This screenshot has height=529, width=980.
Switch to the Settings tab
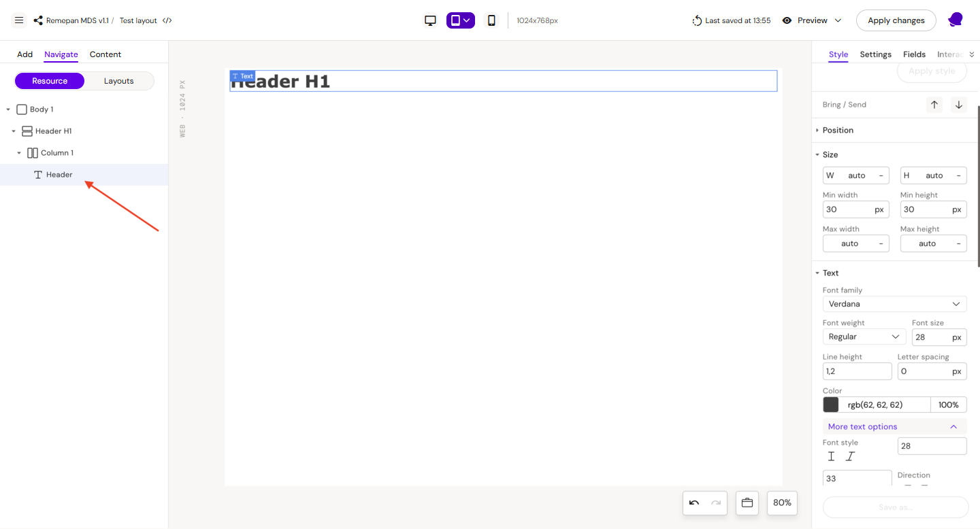[876, 54]
